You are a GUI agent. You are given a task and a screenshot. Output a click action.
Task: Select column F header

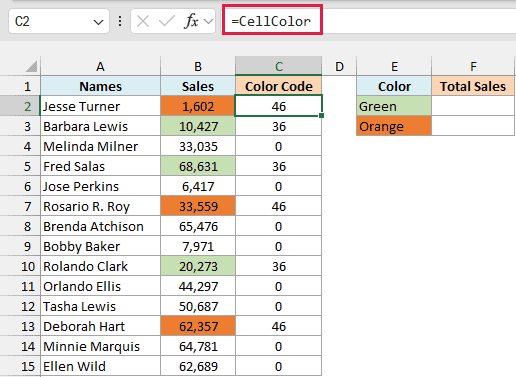pyautogui.click(x=473, y=66)
